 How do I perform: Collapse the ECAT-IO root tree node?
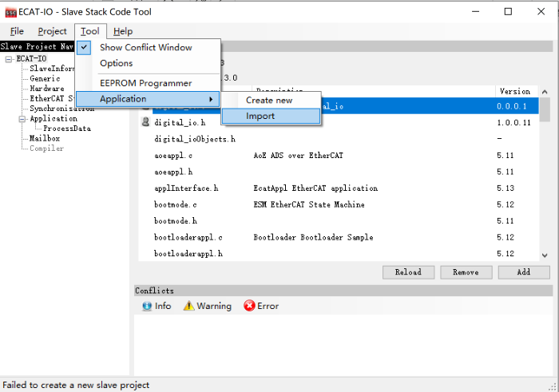tap(9, 58)
